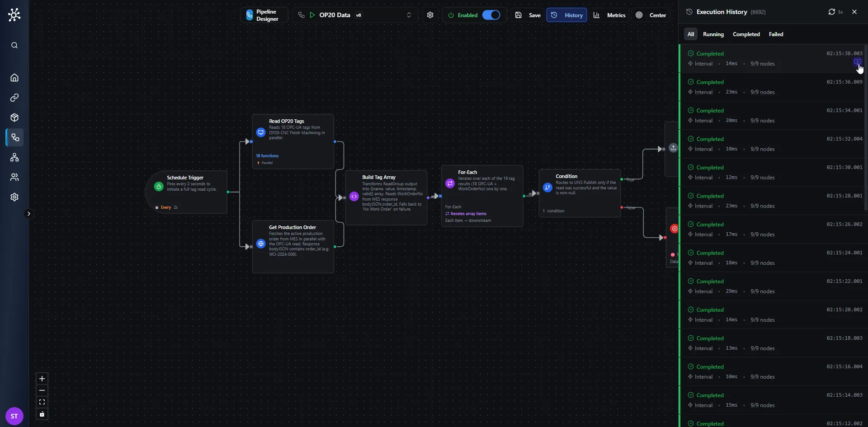This screenshot has height=427, width=868.
Task: Save the pipeline
Action: pos(528,15)
